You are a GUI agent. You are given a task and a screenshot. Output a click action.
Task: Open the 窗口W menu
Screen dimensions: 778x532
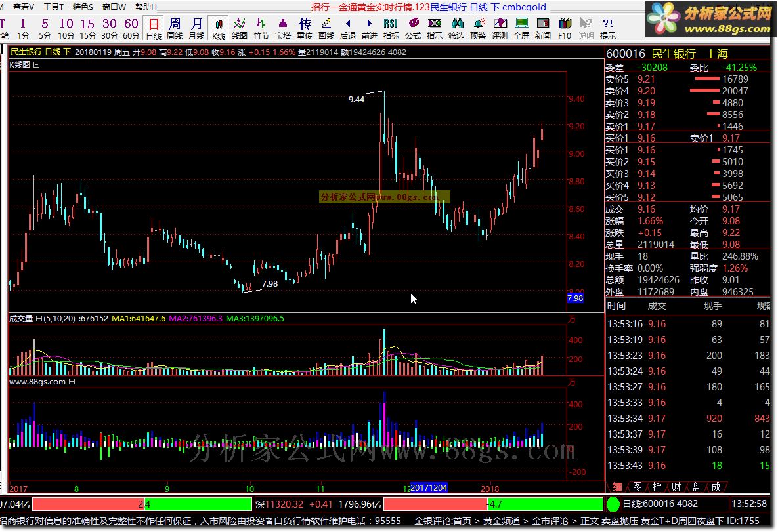point(114,7)
